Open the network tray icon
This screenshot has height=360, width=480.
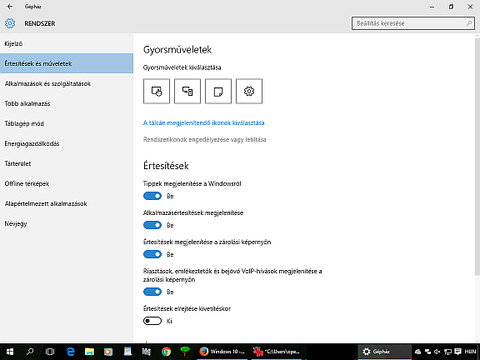pos(448,352)
